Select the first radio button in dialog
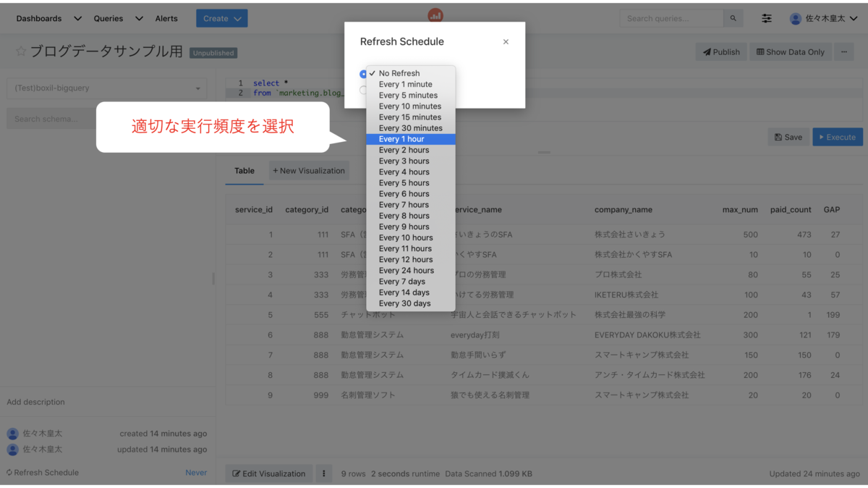The width and height of the screenshot is (868, 488). pyautogui.click(x=363, y=74)
